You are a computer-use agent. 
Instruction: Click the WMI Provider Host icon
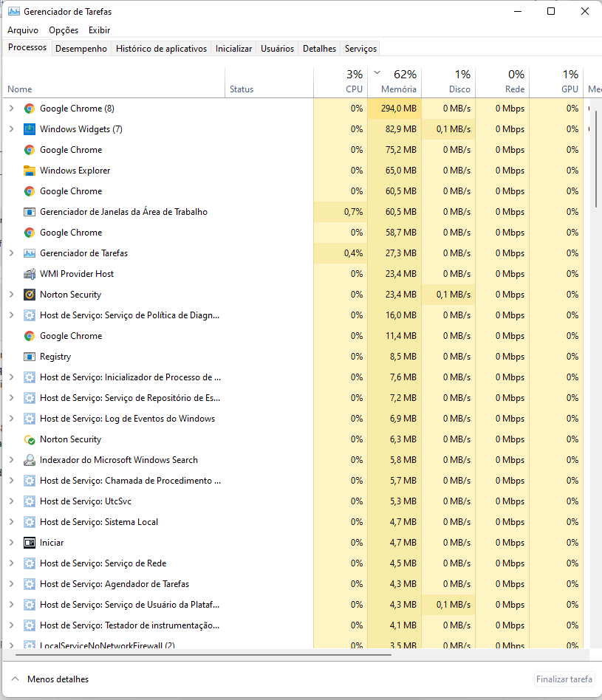30,274
